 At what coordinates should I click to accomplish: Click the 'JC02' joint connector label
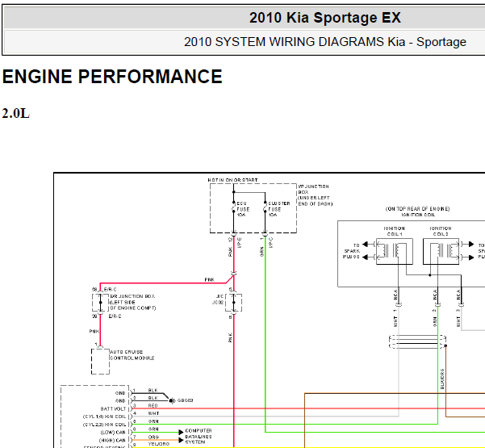click(218, 302)
